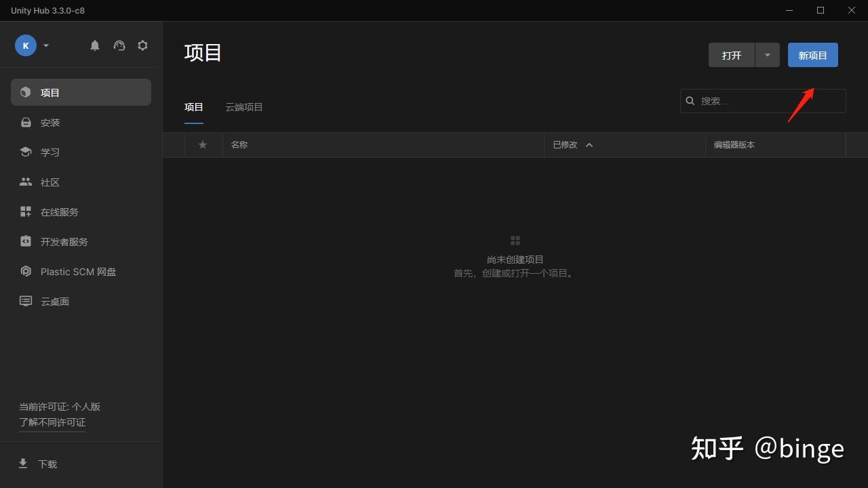This screenshot has width=868, height=488.
Task: Open the notification bell
Action: pyautogui.click(x=95, y=45)
